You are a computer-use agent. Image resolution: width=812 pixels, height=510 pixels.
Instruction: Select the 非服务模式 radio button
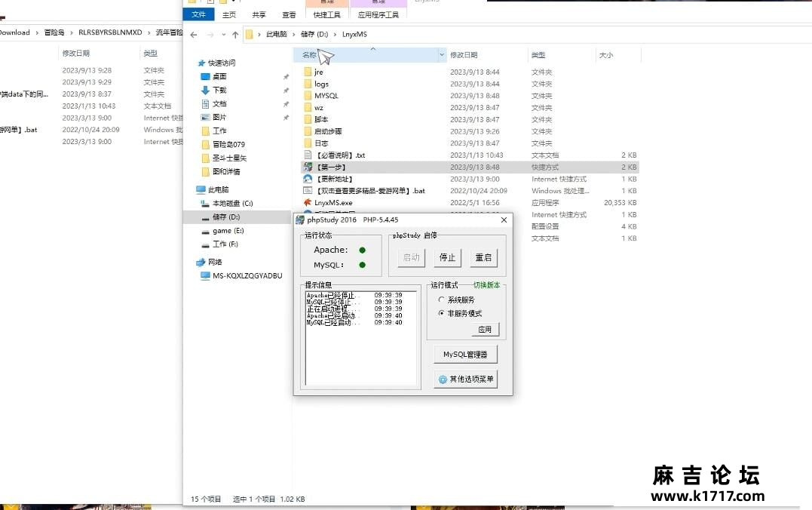[441, 313]
